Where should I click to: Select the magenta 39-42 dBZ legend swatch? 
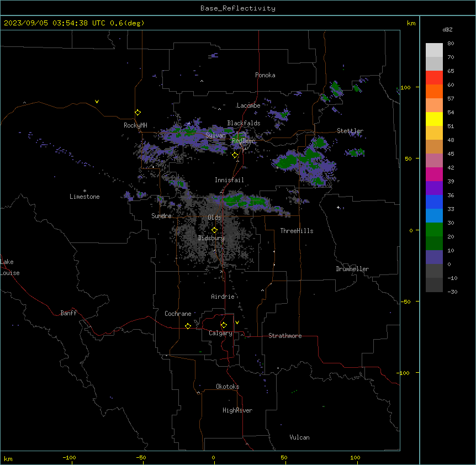[x=434, y=174]
